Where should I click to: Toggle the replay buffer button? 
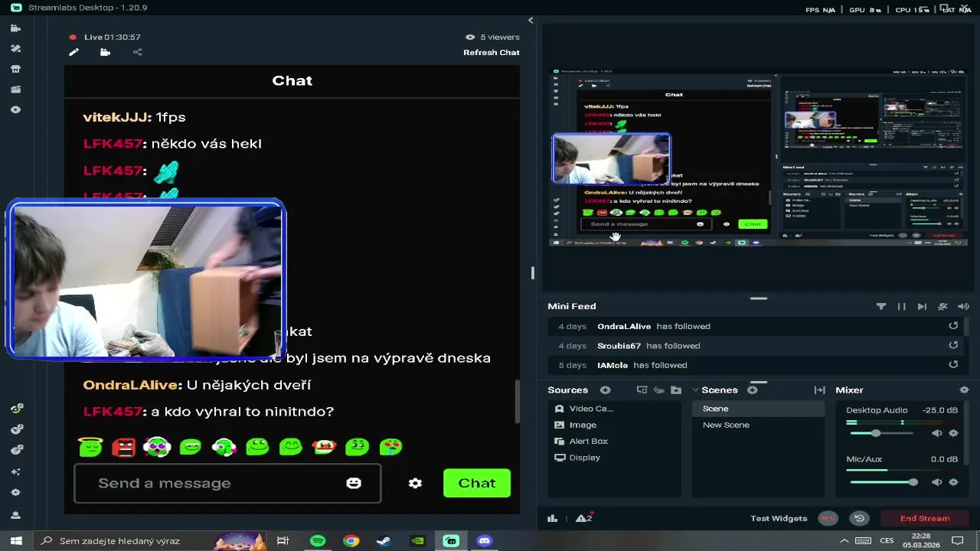tap(859, 518)
